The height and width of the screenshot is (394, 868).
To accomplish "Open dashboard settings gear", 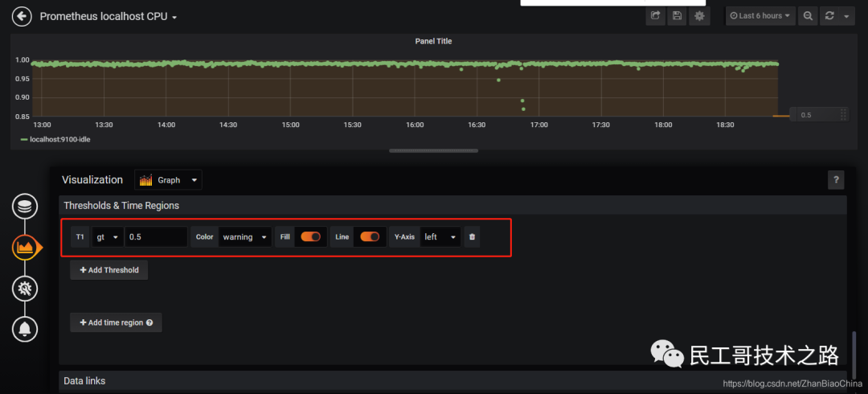I will (699, 15).
